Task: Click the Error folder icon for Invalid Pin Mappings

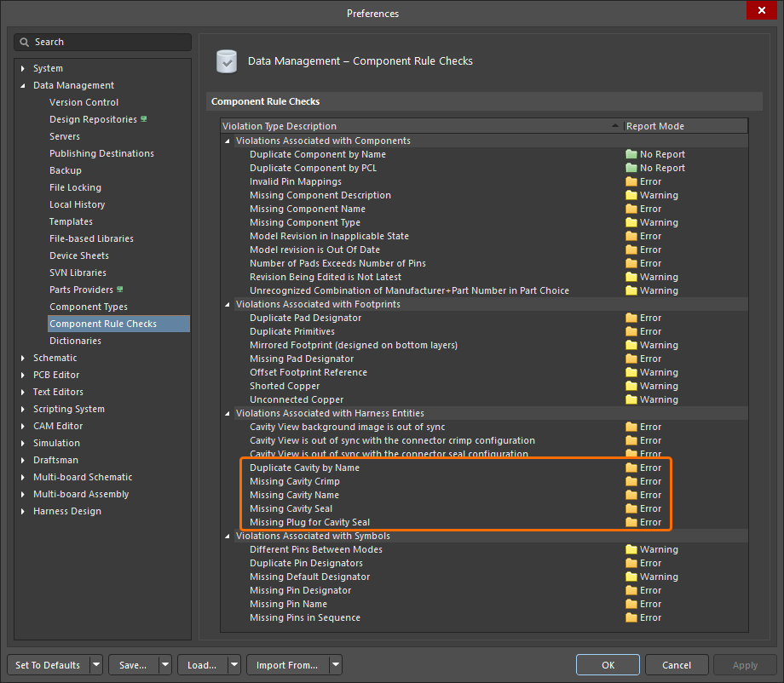Action: tap(631, 181)
